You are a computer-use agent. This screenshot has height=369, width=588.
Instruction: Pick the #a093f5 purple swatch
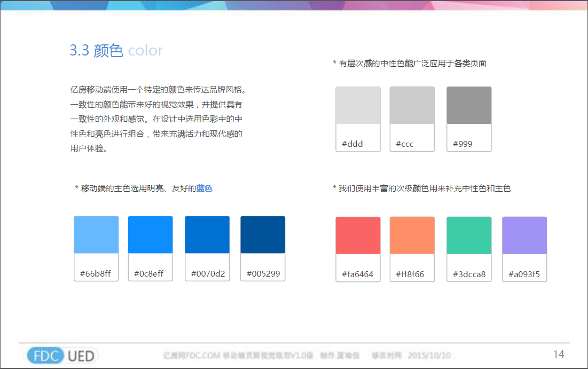524,235
